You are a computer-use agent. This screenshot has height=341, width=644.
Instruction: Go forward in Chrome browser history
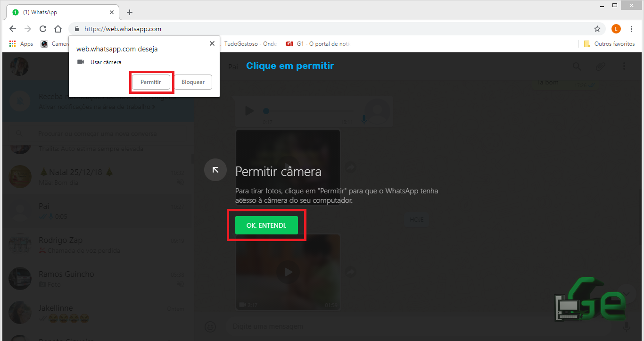point(28,29)
